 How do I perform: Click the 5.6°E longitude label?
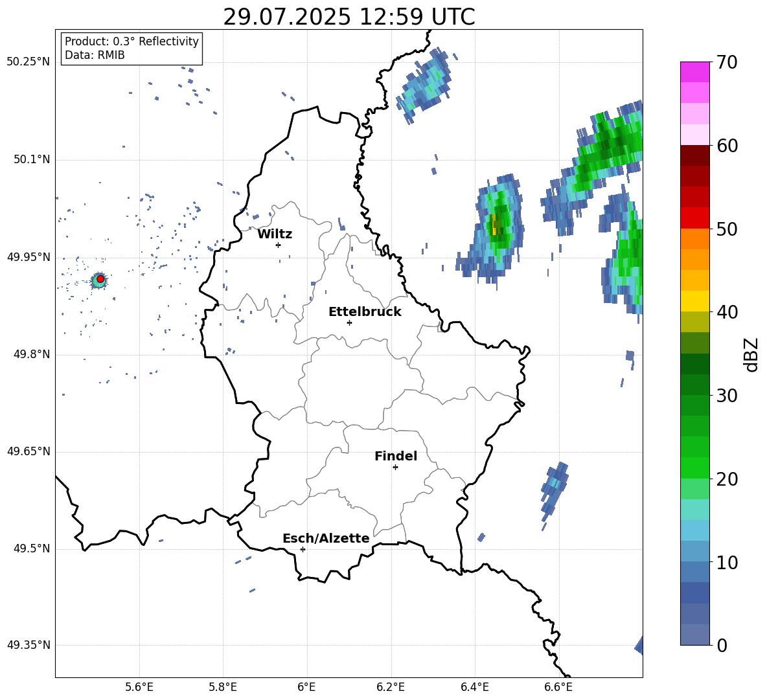point(139,687)
